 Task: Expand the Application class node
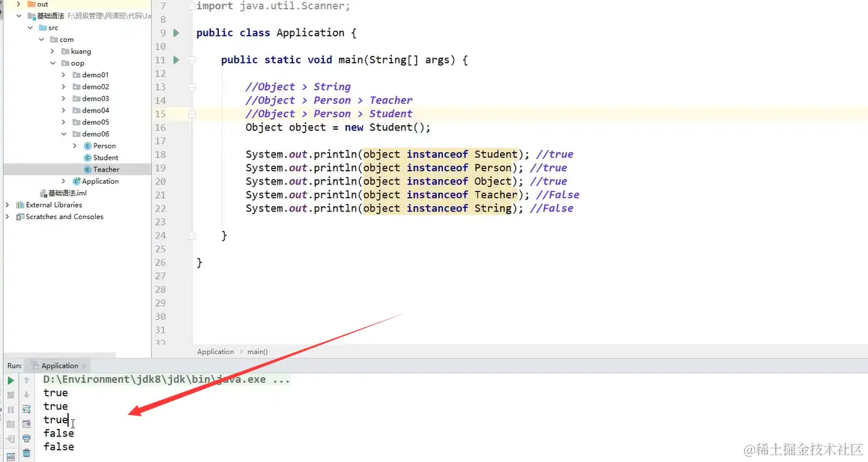pyautogui.click(x=63, y=181)
